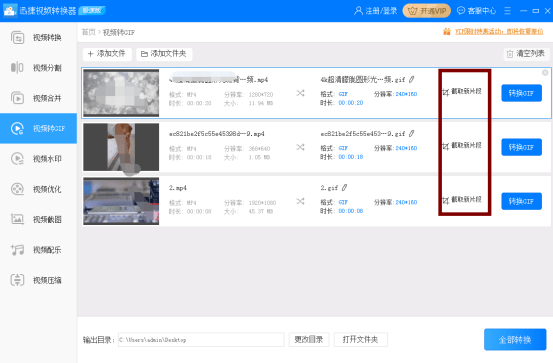The image size is (553, 363).
Task: Open 视频分割 in the sidebar
Action: pos(38,67)
